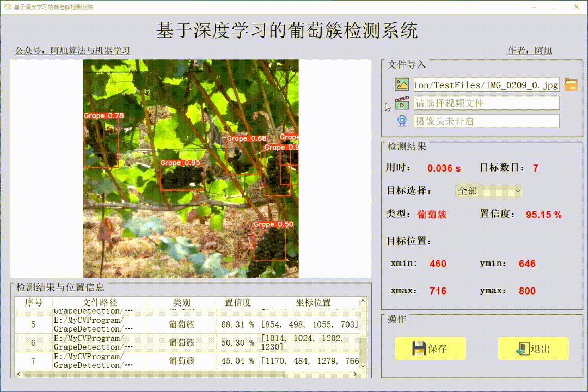Image resolution: width=588 pixels, height=392 pixels.
Task: Click the image path field IMG_0209_0.jpg
Action: [x=486, y=85]
